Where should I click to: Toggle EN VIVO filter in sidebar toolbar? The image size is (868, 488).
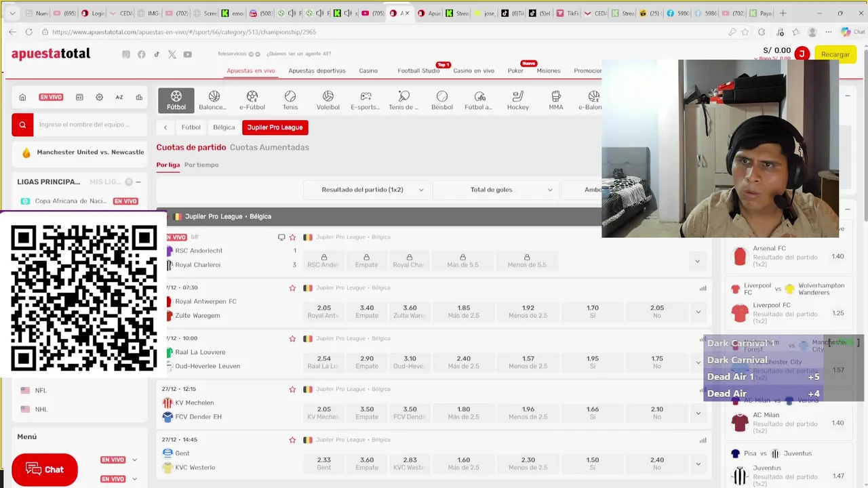[x=51, y=97]
